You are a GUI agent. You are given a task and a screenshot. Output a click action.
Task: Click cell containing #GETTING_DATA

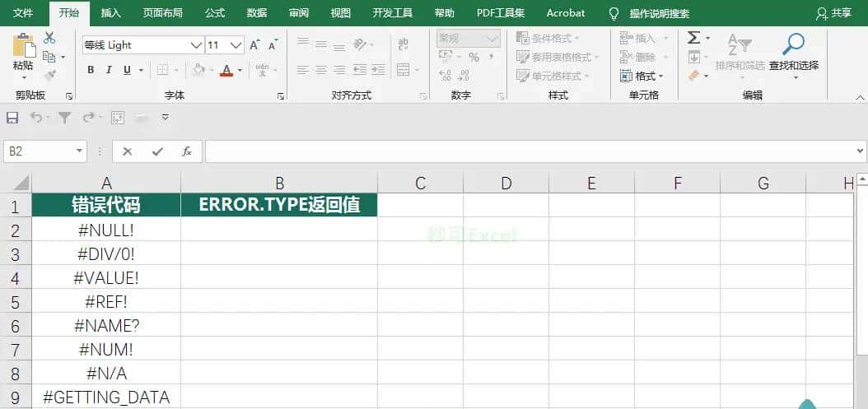tap(106, 397)
